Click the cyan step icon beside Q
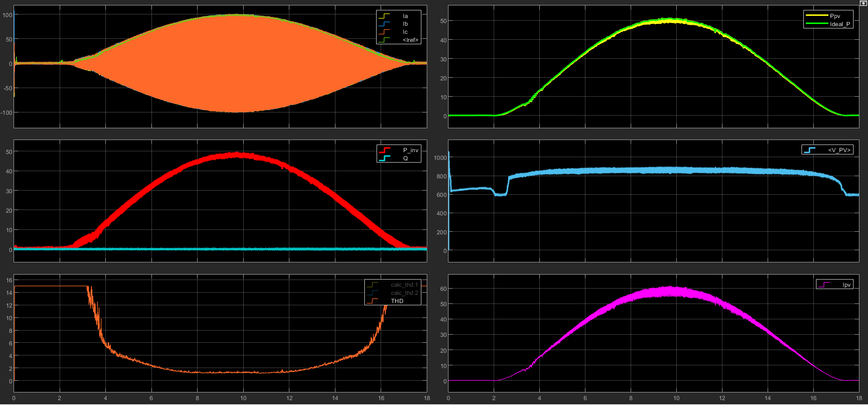Screen dimensions: 868x406 click(x=385, y=158)
